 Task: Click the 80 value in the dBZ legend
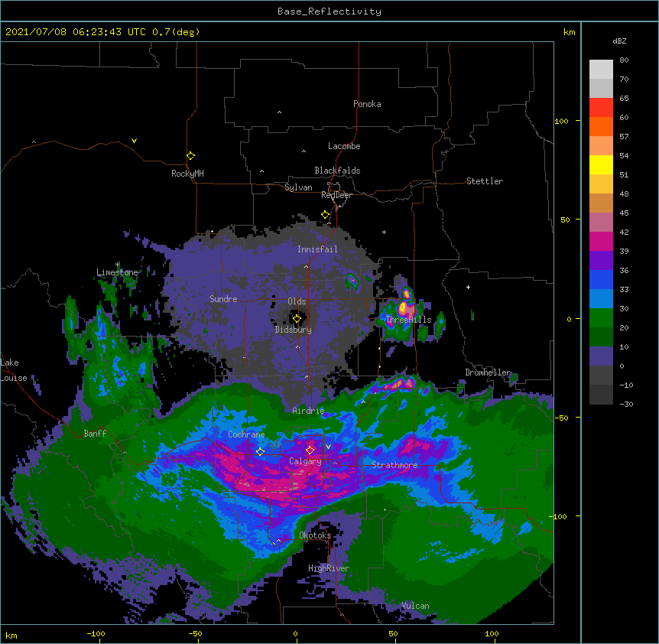[624, 60]
